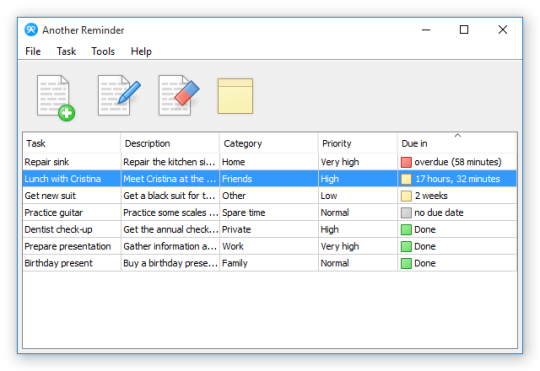Maximize the Another Reminder window
540x371 pixels.
pyautogui.click(x=464, y=30)
